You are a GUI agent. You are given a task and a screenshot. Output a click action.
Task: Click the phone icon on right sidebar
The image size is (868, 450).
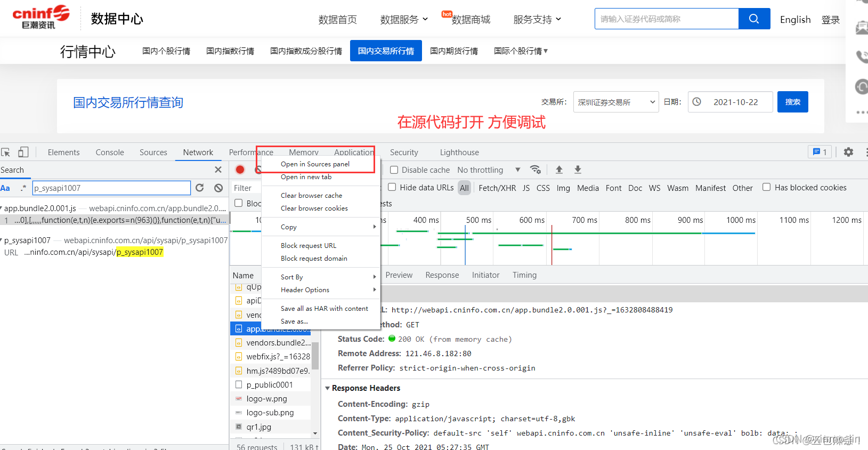pyautogui.click(x=862, y=57)
